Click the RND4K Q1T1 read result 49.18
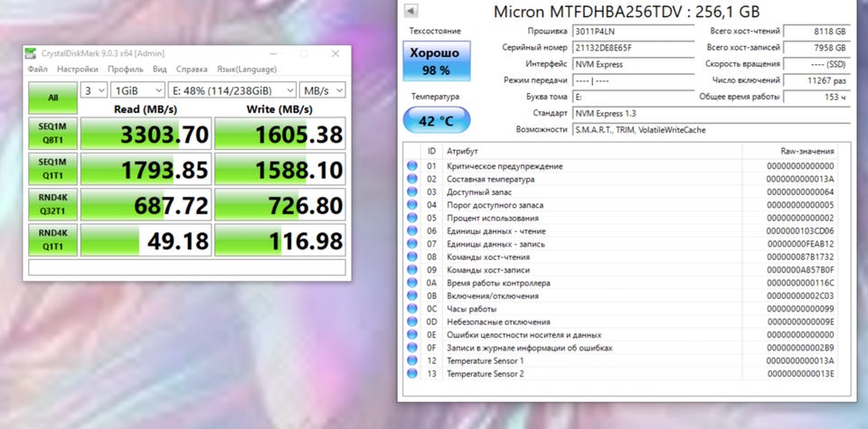868x429 pixels. tap(146, 239)
